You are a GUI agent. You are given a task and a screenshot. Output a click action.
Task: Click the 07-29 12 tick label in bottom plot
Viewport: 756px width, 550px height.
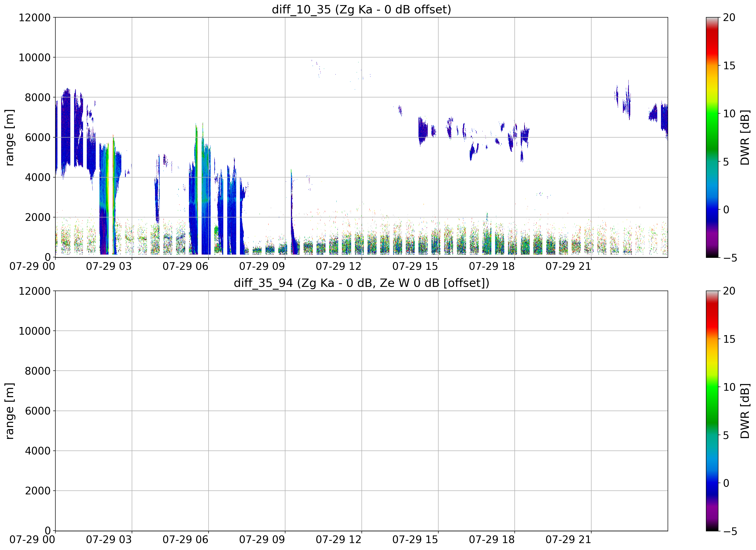point(339,540)
